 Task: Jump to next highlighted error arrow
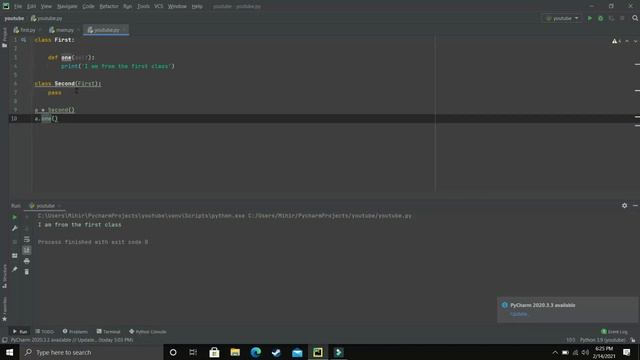(636, 41)
